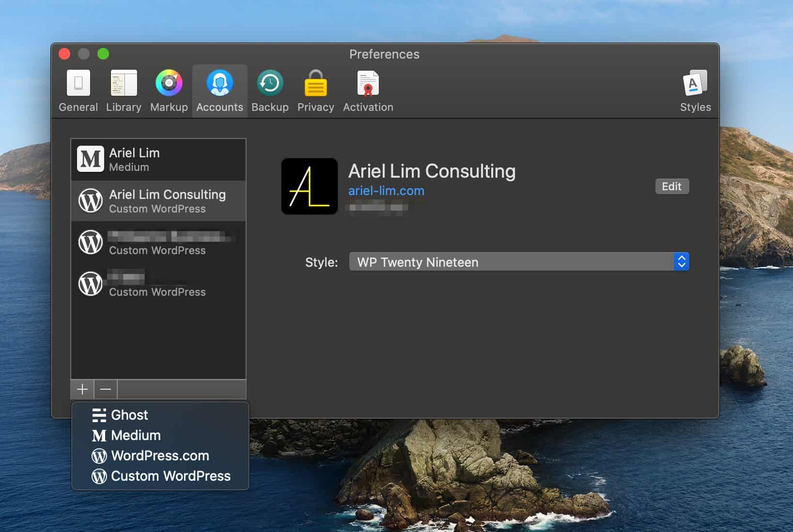
Task: Open the Styles preferences pane
Action: click(695, 91)
